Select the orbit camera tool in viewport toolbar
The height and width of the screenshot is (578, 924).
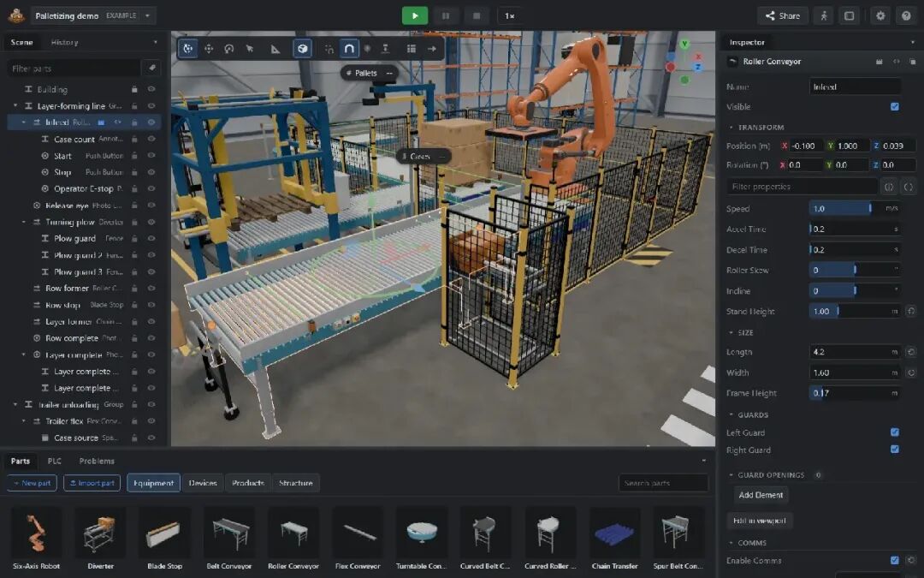(188, 49)
